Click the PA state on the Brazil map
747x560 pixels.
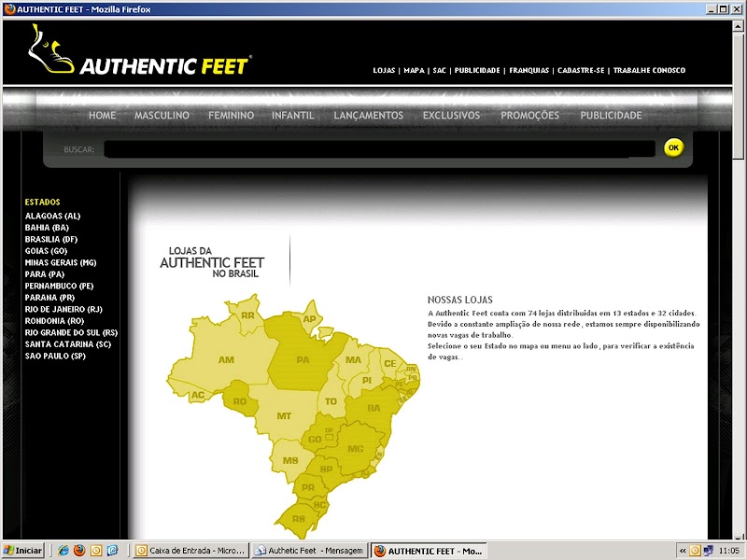(x=303, y=360)
